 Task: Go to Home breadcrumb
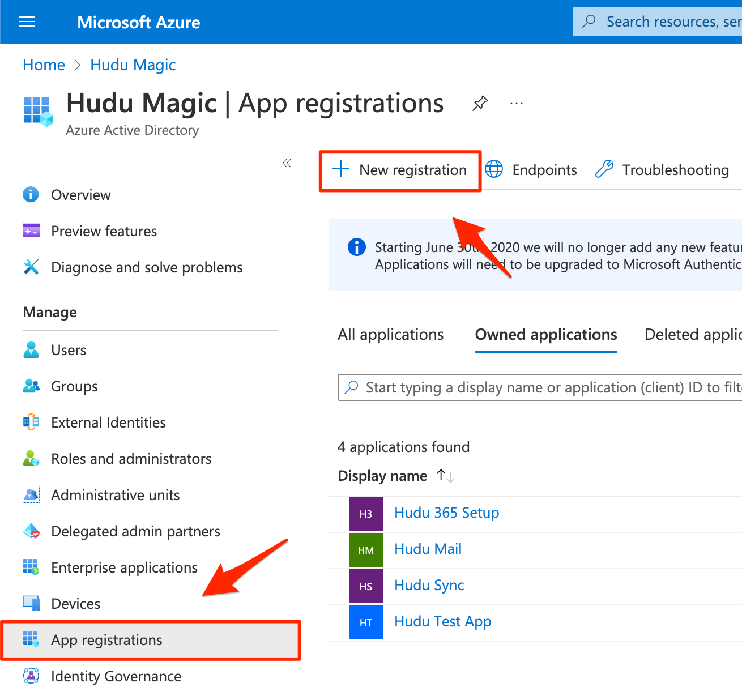point(44,65)
